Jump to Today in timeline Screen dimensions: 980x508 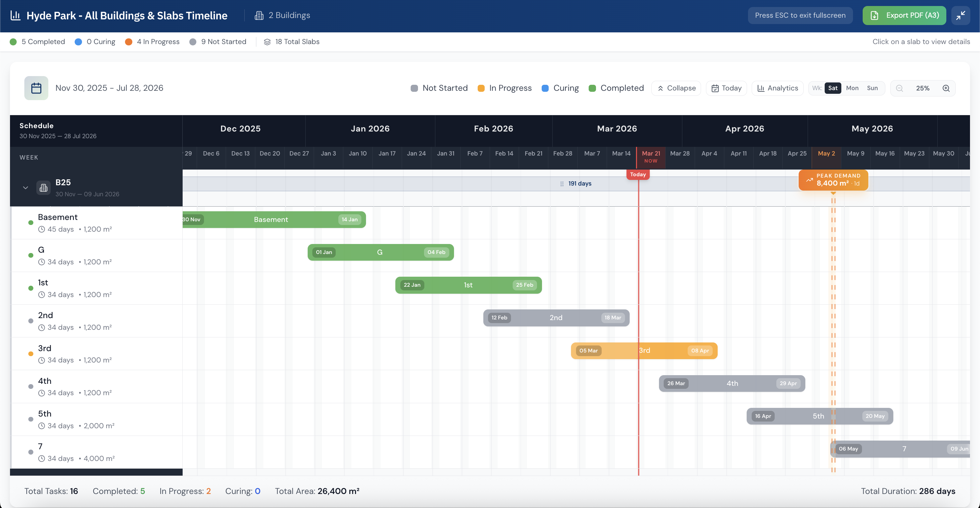(726, 88)
